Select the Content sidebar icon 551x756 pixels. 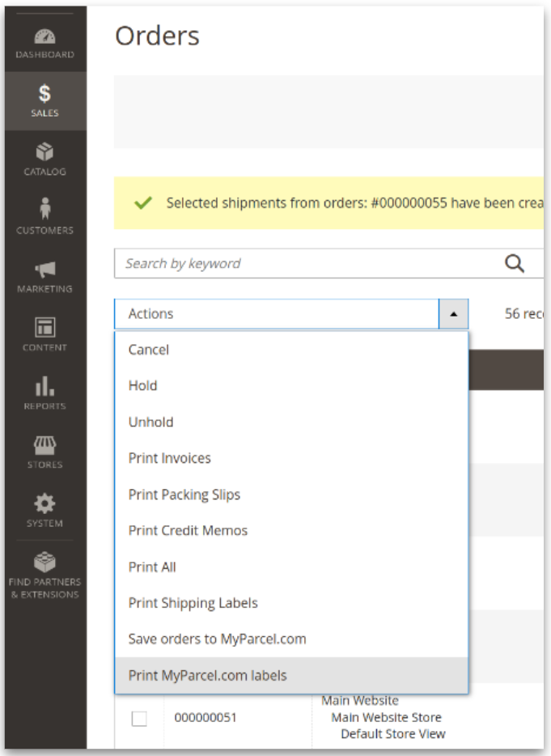click(45, 336)
